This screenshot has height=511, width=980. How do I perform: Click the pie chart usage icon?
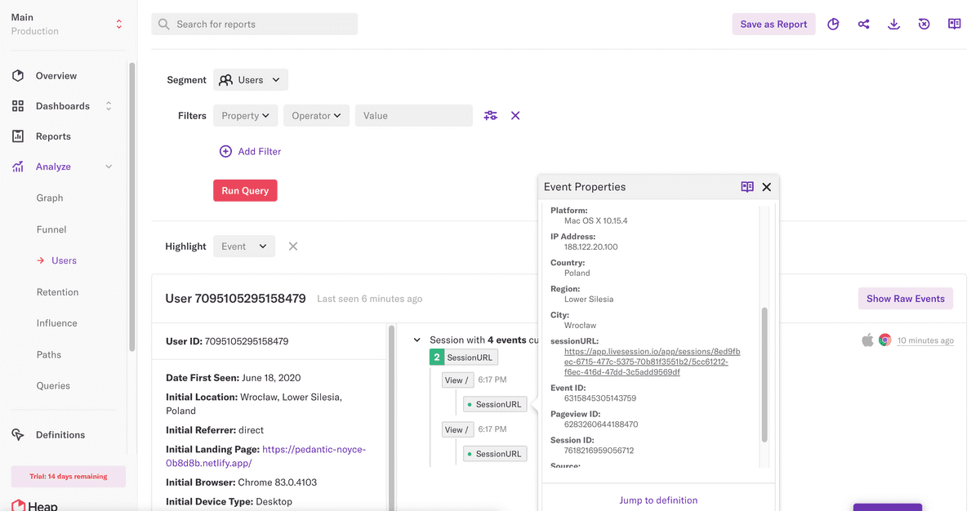pyautogui.click(x=833, y=24)
